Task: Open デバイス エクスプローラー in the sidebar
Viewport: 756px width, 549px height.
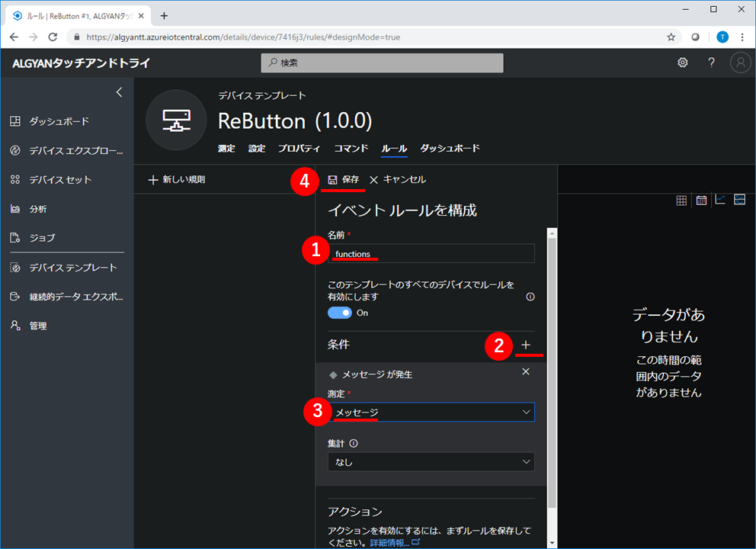Action: coord(66,150)
